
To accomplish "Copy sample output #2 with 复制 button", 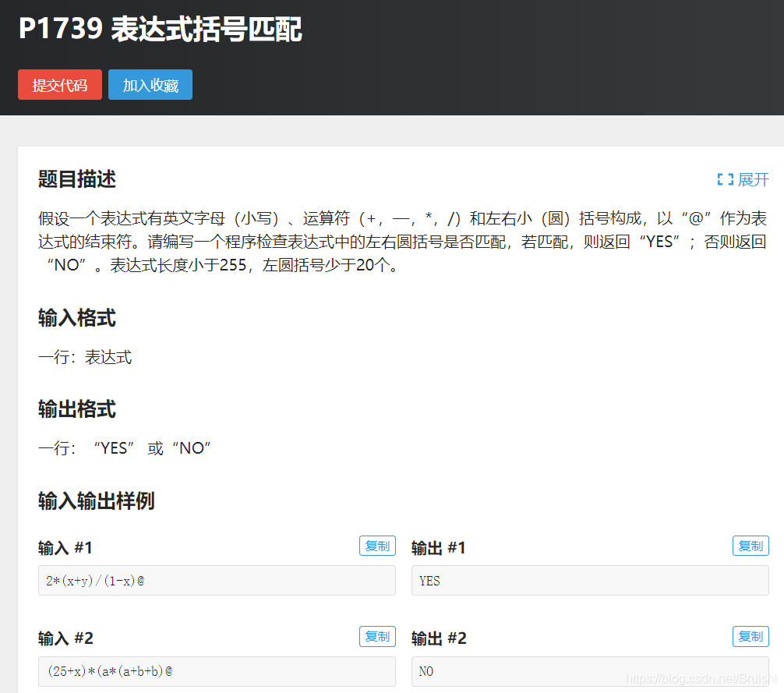I will tap(750, 637).
